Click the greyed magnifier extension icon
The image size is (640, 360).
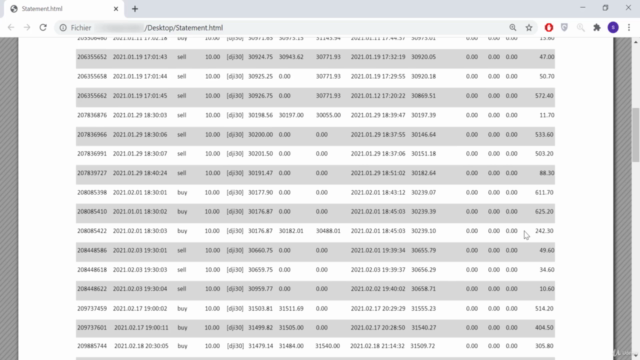[x=580, y=28]
